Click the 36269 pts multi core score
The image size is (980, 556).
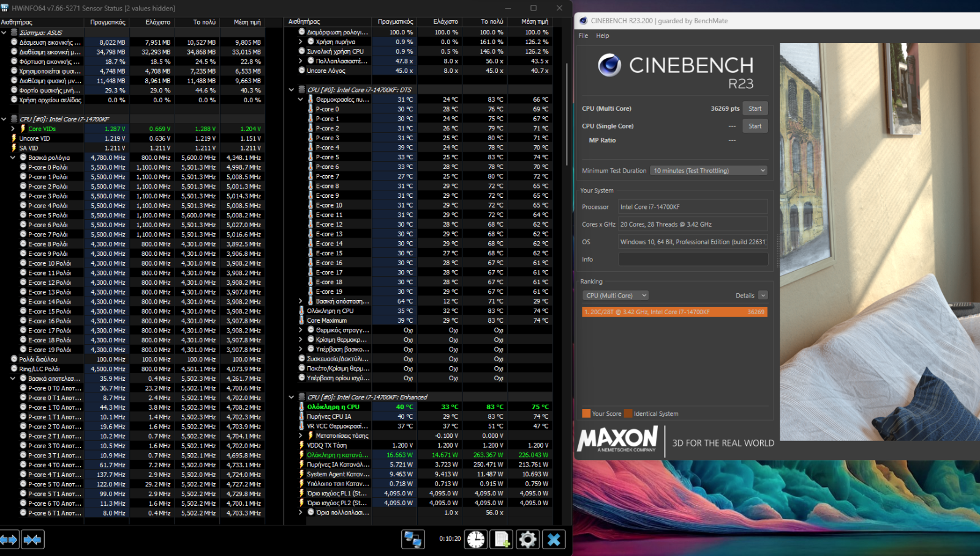tap(725, 108)
